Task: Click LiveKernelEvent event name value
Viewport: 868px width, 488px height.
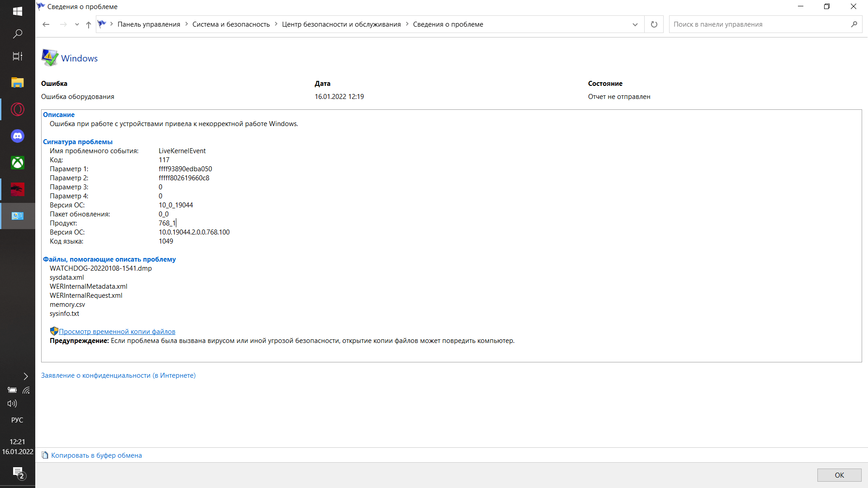Action: (x=182, y=151)
